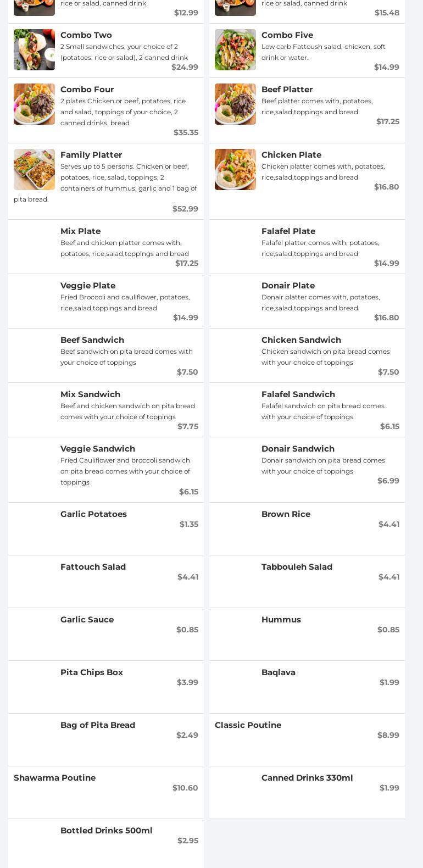Select Bottled Drinks 500ml item

click(106, 831)
